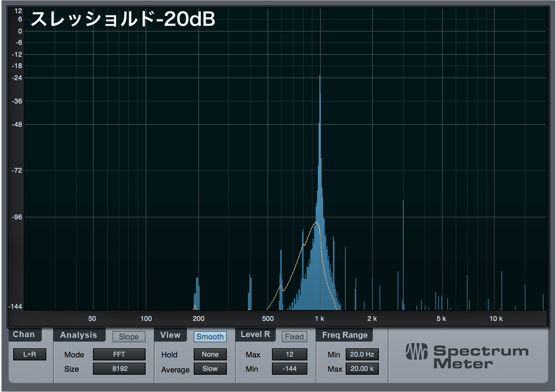Click the -24 dB level axis label
The image size is (556, 392).
click(x=17, y=78)
